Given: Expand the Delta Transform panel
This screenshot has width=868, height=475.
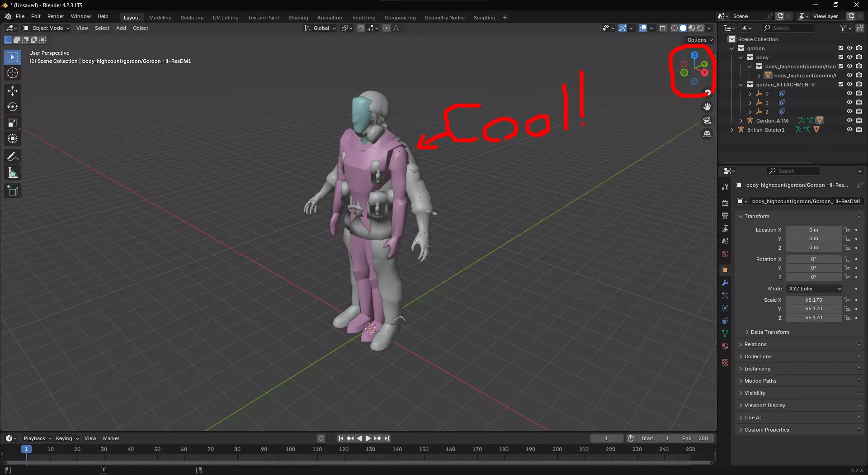Looking at the screenshot, I should pyautogui.click(x=769, y=332).
